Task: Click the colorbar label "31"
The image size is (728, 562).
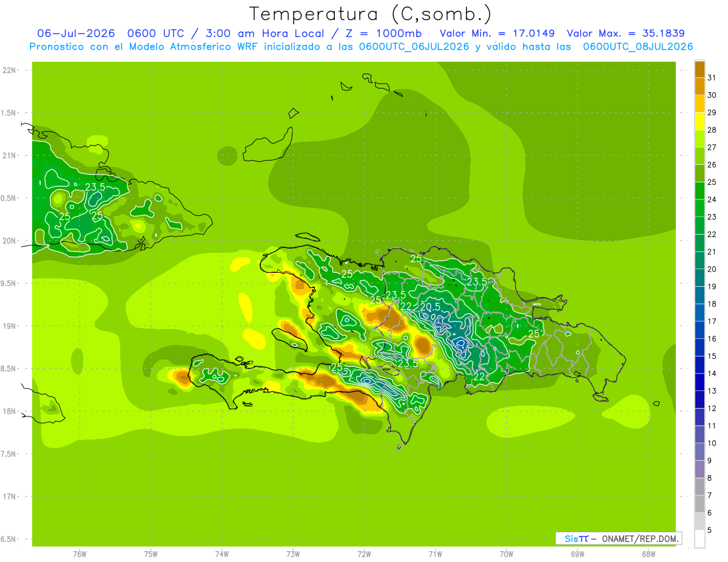Action: (712, 78)
